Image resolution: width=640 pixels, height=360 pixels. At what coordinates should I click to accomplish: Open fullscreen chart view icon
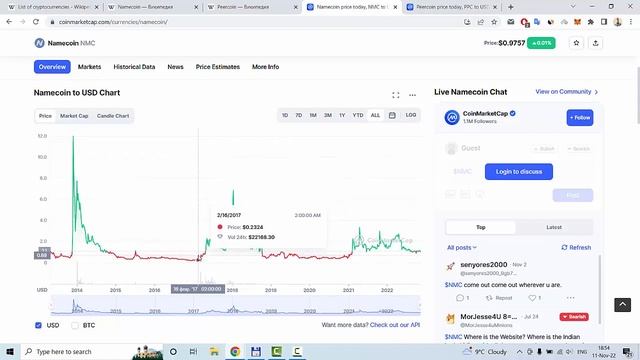(x=396, y=95)
